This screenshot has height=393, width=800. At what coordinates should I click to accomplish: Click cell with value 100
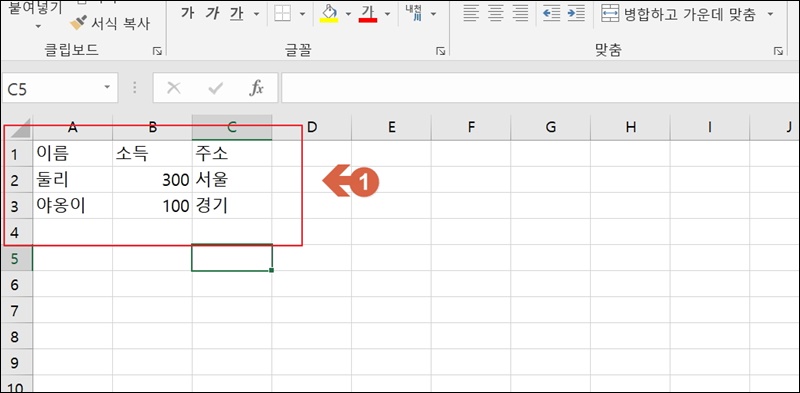(152, 206)
